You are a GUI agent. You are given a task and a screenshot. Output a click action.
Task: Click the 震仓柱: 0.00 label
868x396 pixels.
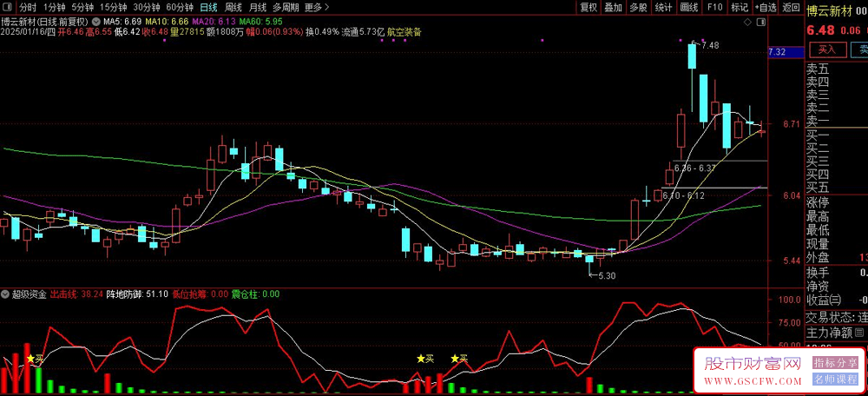(x=255, y=294)
